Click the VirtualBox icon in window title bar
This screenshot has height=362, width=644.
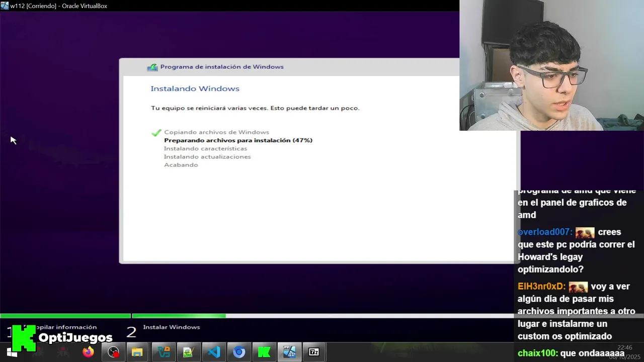tap(5, 6)
